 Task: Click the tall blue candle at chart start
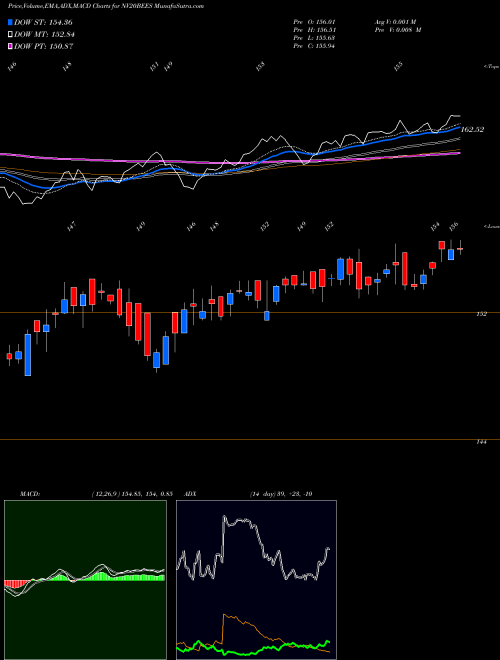[x=28, y=354]
